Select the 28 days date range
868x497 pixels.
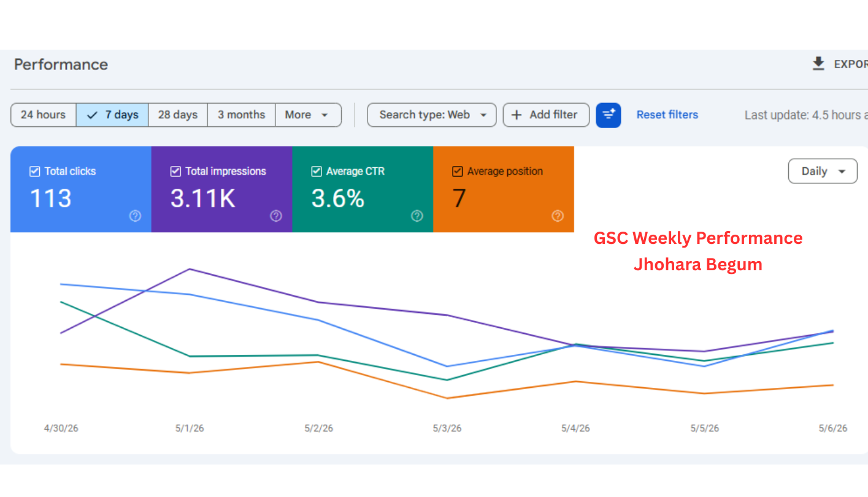tap(178, 115)
